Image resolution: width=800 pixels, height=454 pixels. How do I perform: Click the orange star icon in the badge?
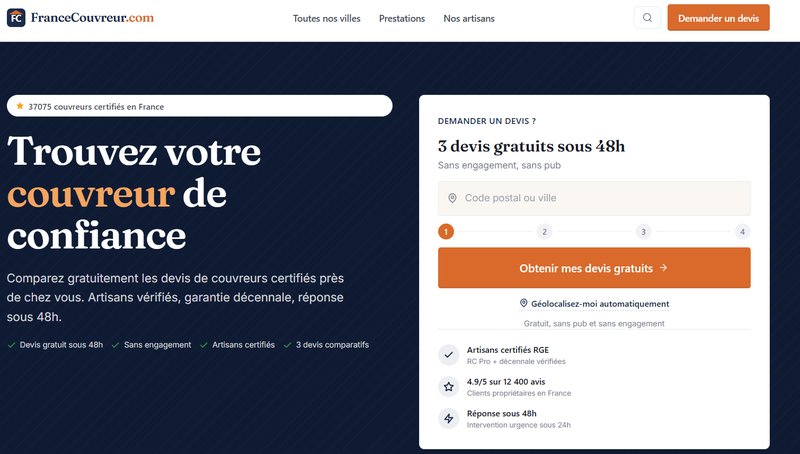point(20,106)
